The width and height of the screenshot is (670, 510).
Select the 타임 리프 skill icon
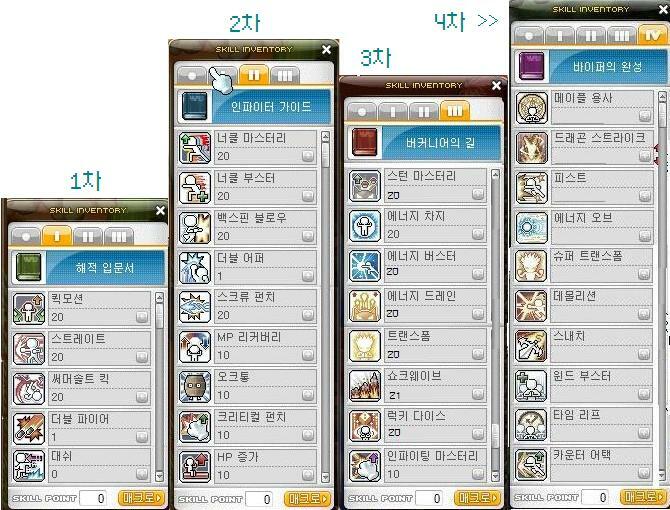pos(532,425)
